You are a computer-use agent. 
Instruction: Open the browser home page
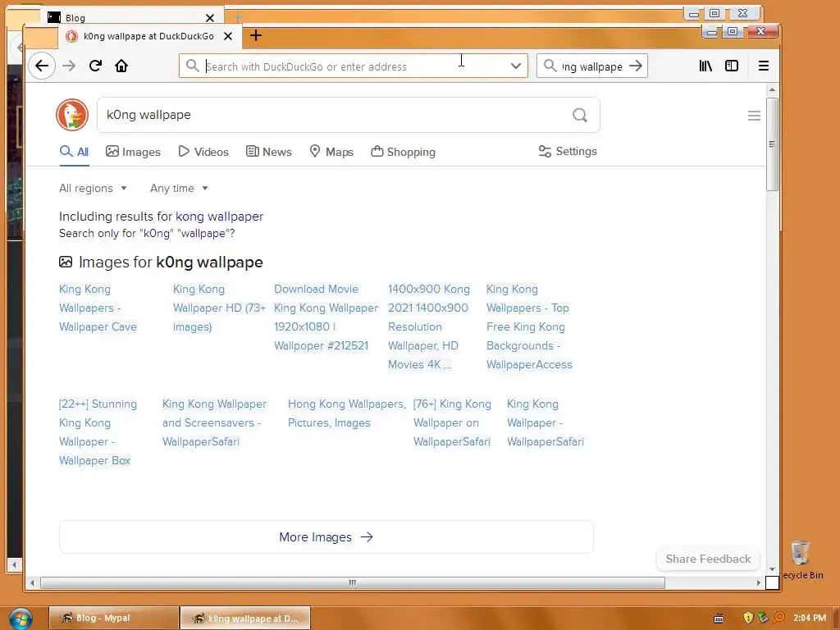121,66
